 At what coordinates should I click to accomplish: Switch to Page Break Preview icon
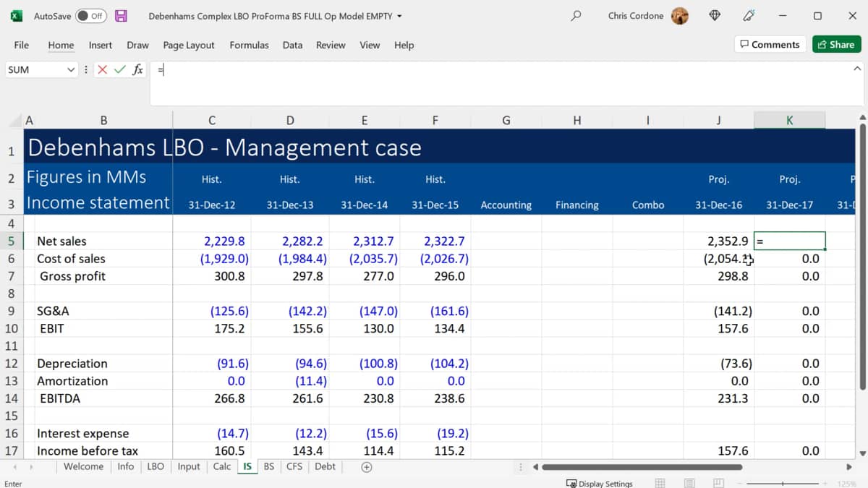tap(718, 482)
